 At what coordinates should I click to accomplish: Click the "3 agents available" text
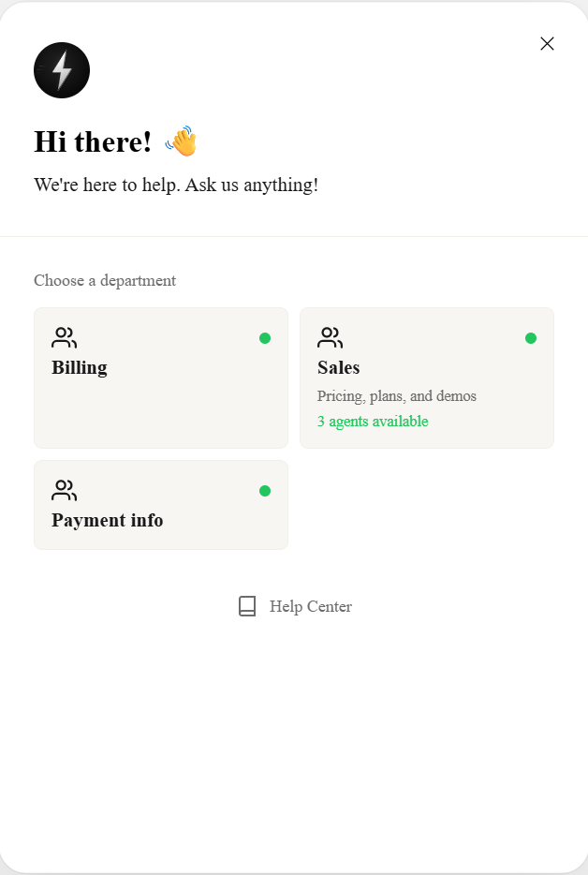tap(373, 422)
